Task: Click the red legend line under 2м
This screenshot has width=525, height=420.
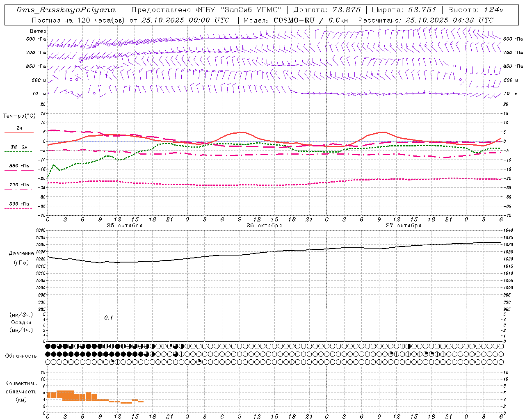Action: coord(19,133)
